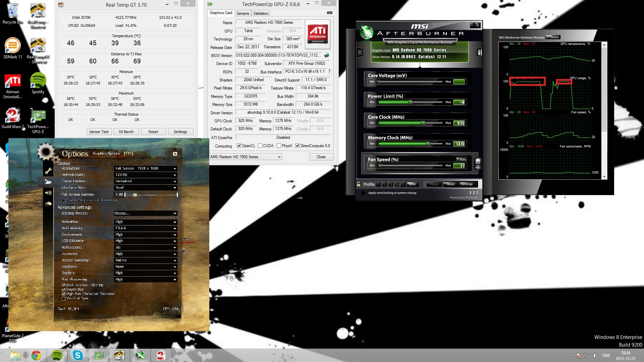Open Skype from the taskbar
The image size is (644, 362).
(x=78, y=355)
